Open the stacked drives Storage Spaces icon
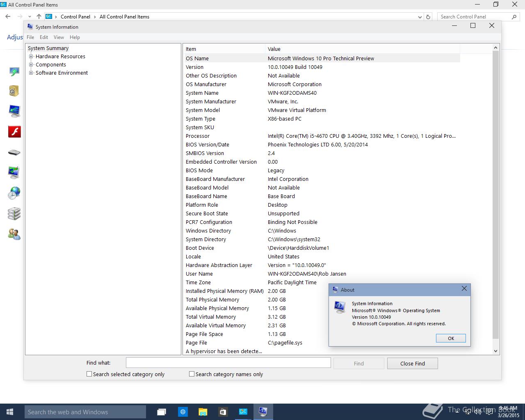 14,214
